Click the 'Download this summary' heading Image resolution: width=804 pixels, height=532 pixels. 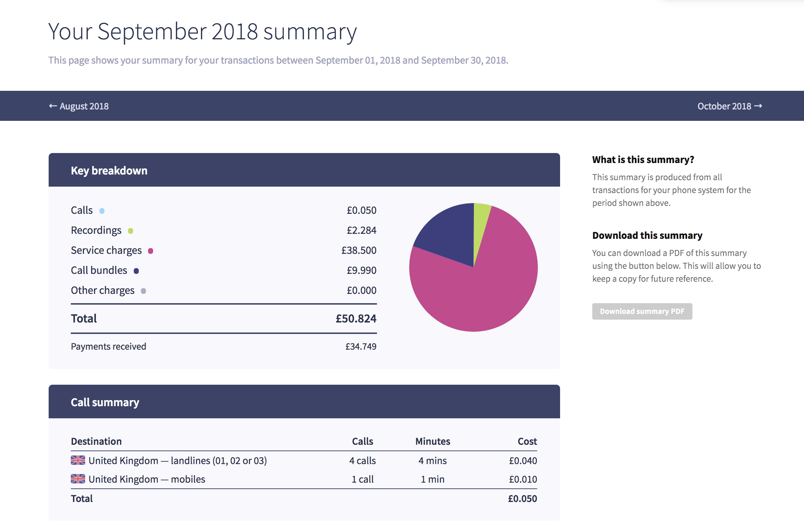tap(647, 235)
